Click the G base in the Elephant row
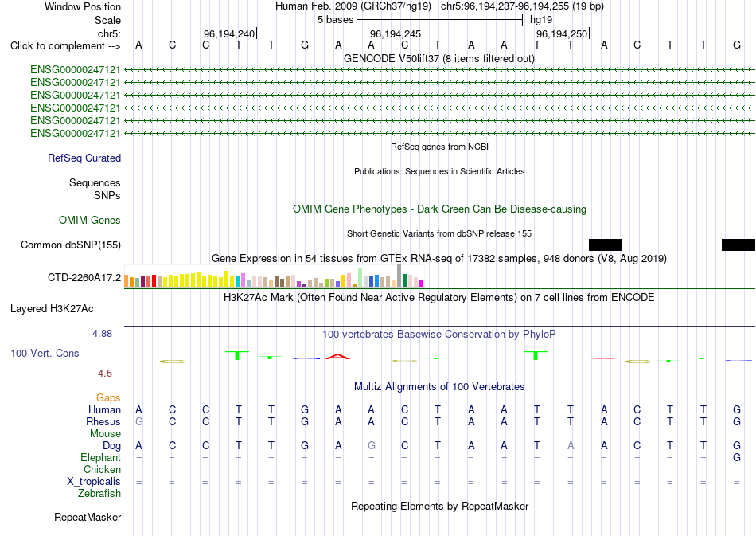 [737, 457]
